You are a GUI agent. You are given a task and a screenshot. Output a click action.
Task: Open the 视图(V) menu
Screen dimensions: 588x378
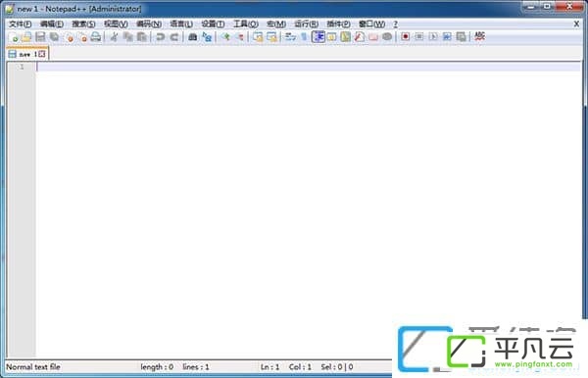pos(116,24)
